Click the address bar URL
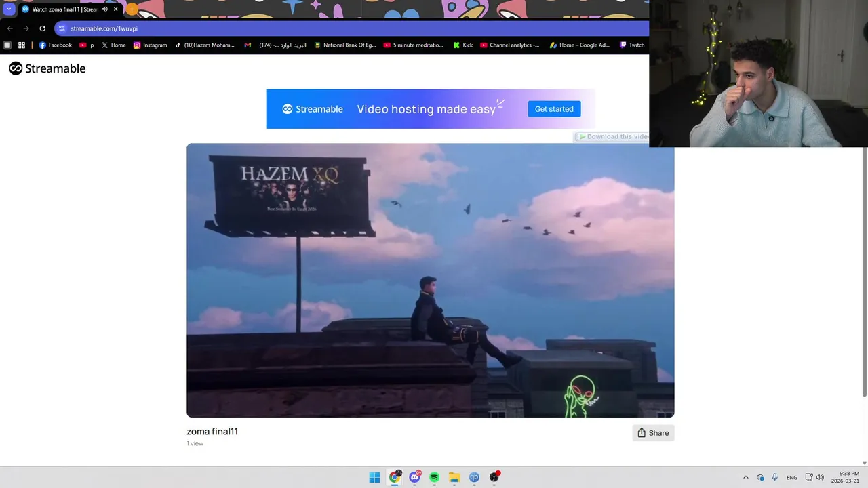This screenshot has width=868, height=488. pyautogui.click(x=104, y=28)
